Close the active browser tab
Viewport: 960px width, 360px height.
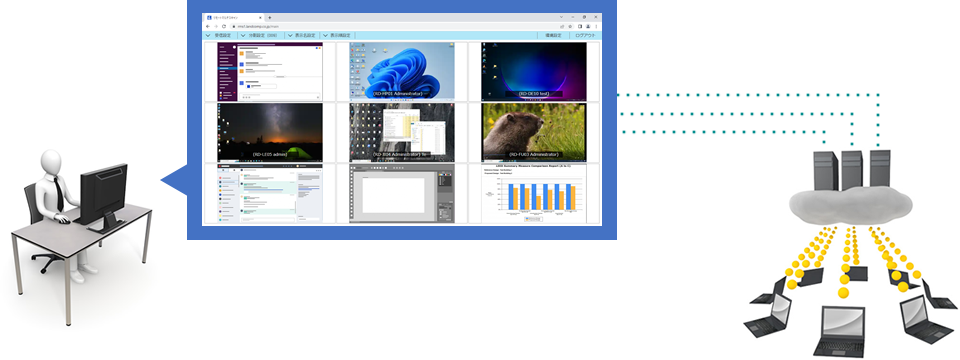tap(260, 18)
